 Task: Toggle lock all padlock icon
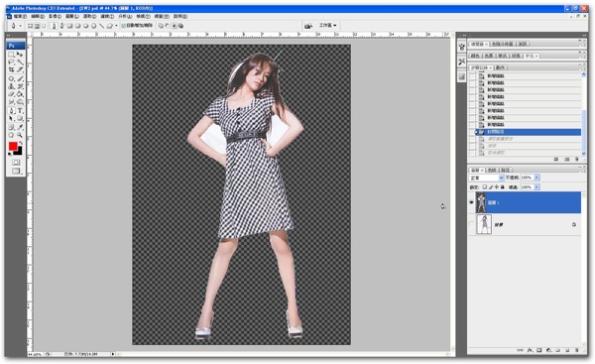click(503, 187)
